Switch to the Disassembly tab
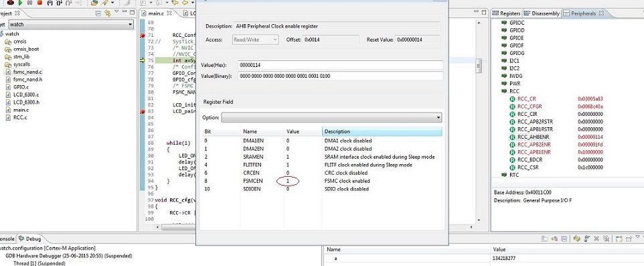The height and width of the screenshot is (266, 644). [542, 13]
